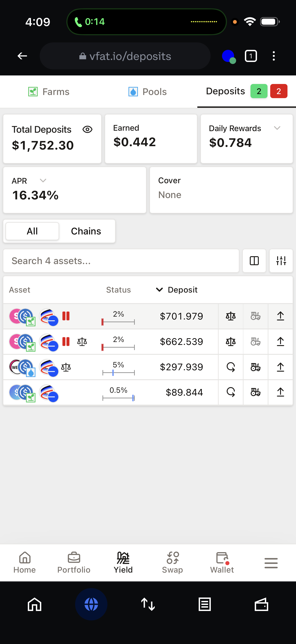The image size is (296, 644).
Task: Open the Wallet page in bottom navigation
Action: 222,562
